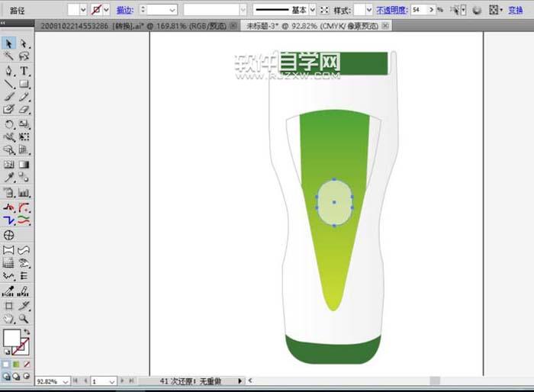Click the 不透明度 opacity link
The image size is (534, 392).
[392, 11]
